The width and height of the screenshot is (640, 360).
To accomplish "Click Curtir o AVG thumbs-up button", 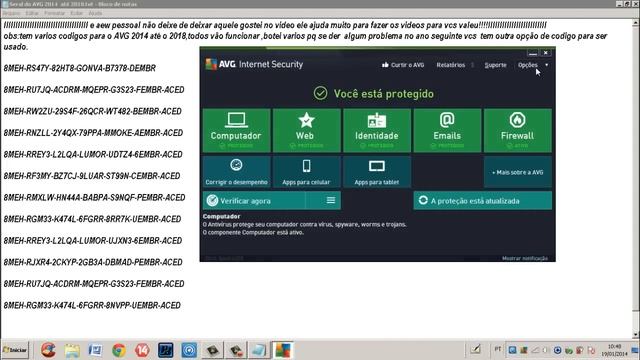I will pyautogui.click(x=403, y=65).
